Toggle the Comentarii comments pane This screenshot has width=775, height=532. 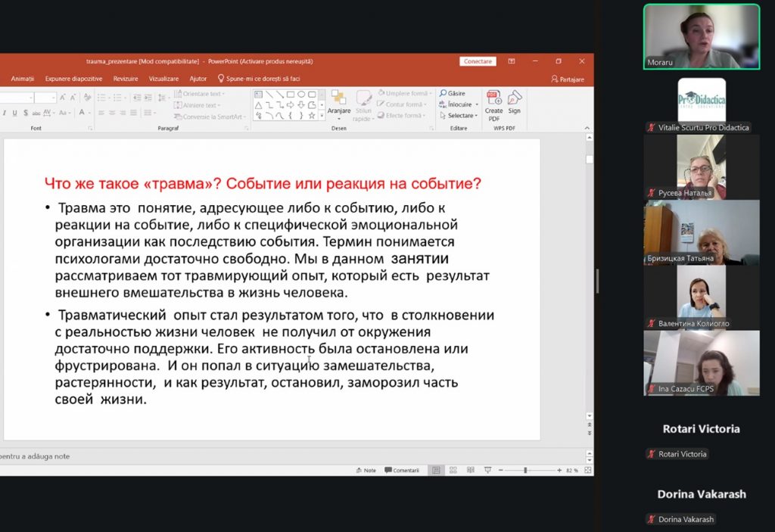tap(401, 470)
